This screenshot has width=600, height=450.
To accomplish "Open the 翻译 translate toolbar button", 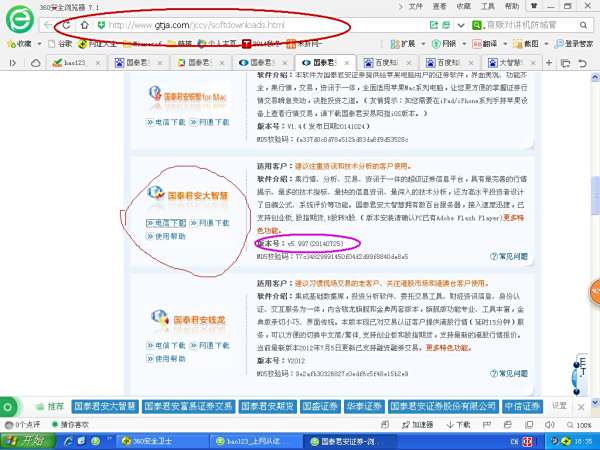I will 484,44.
